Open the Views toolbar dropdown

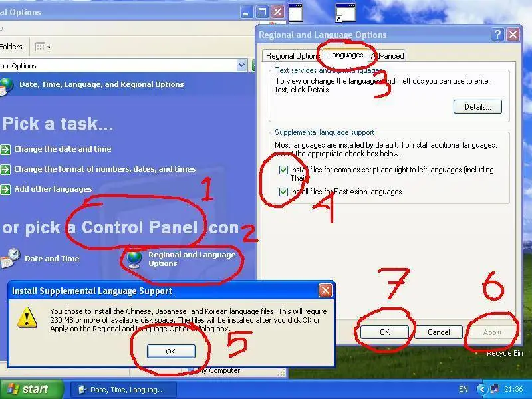[43, 47]
